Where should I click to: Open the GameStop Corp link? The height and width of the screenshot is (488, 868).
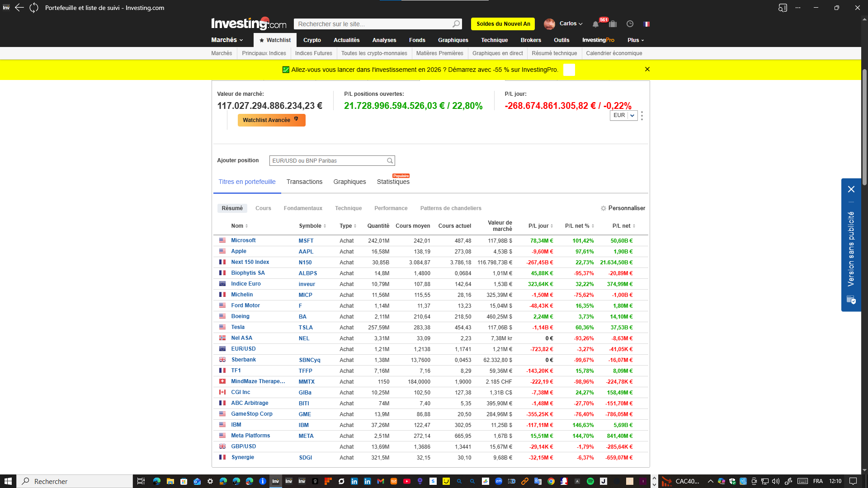click(x=252, y=414)
